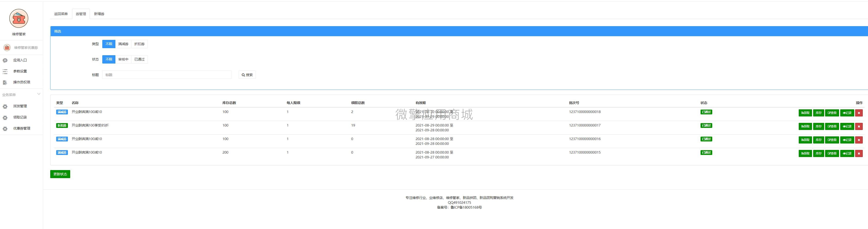
Task: Click the 领取总数 value 19
Action: (x=353, y=125)
